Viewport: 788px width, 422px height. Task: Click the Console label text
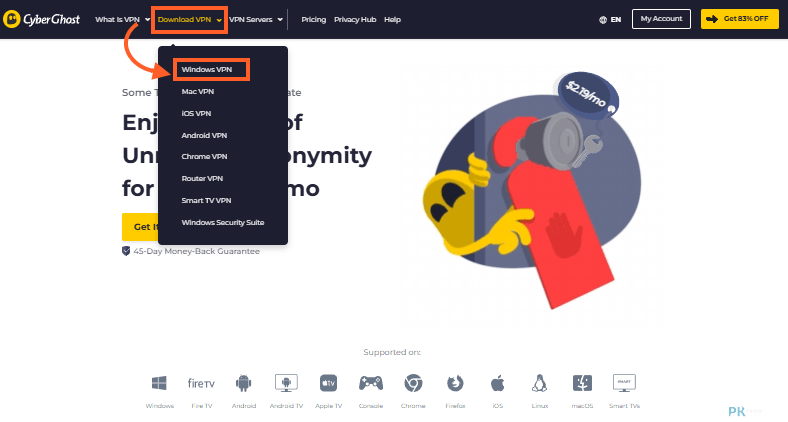click(370, 406)
